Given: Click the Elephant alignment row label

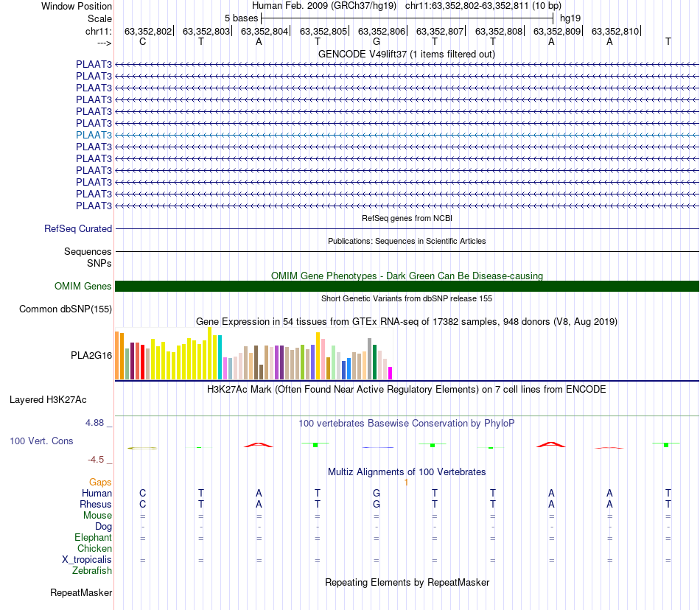Looking at the screenshot, I should point(94,537).
